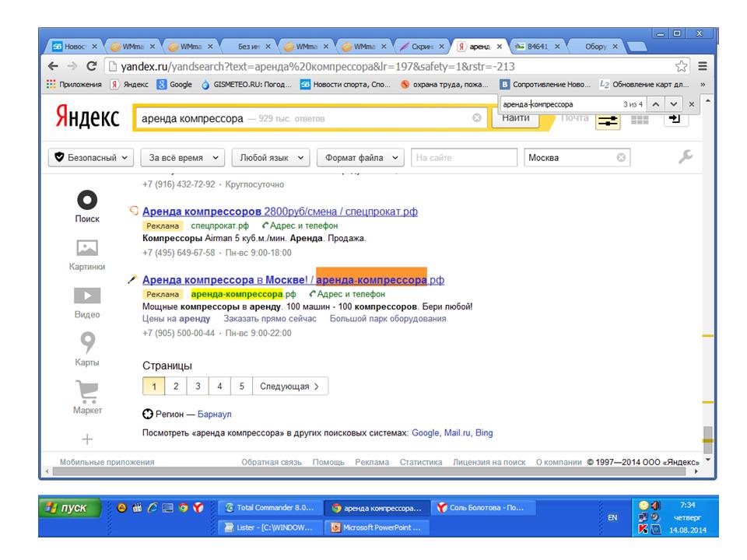Go to next find-in-page match

[673, 104]
